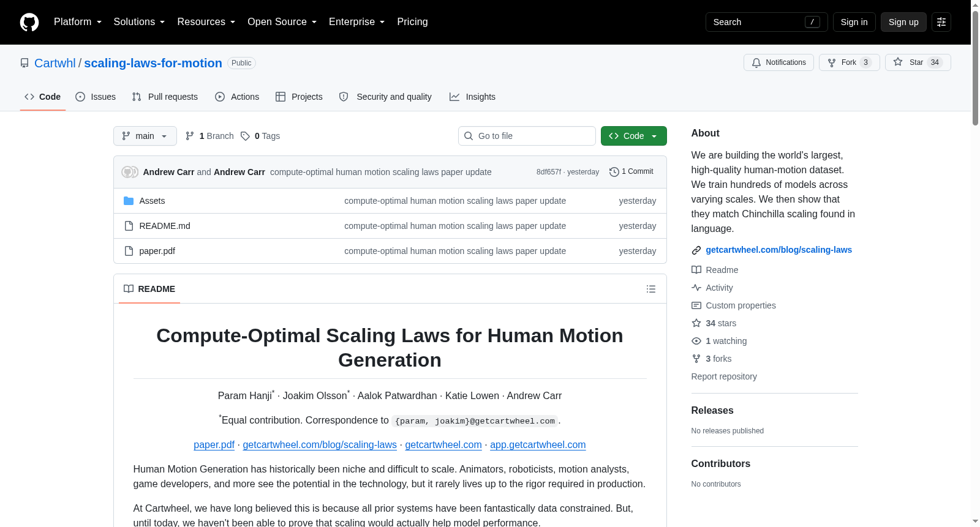Open the 1 Commit history link
The height and width of the screenshot is (527, 980).
coord(631,172)
